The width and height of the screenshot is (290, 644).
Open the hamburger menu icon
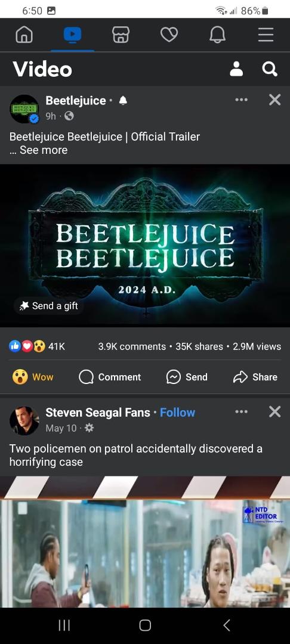pyautogui.click(x=266, y=35)
